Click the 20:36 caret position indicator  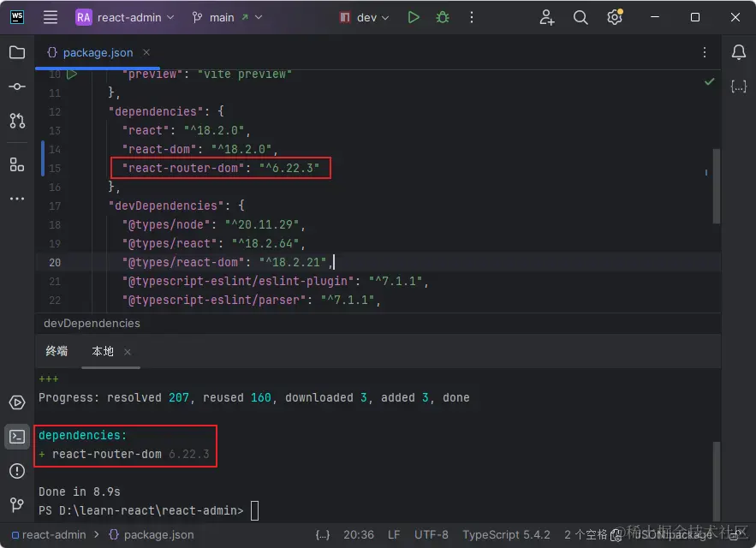coord(359,534)
